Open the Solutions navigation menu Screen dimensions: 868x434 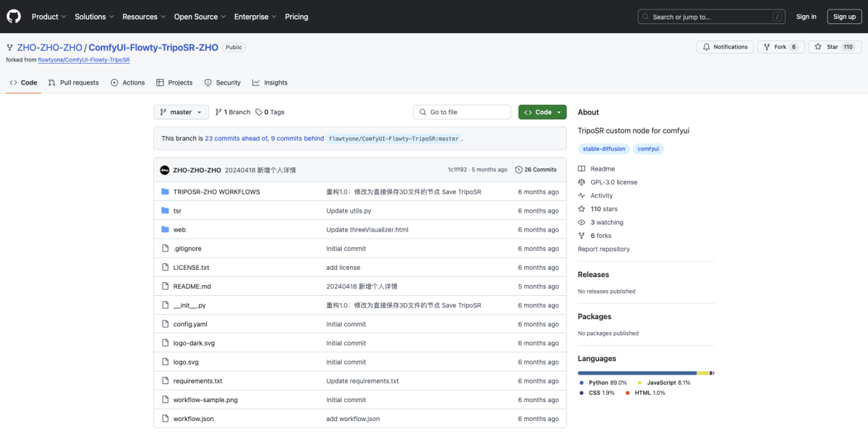(94, 17)
